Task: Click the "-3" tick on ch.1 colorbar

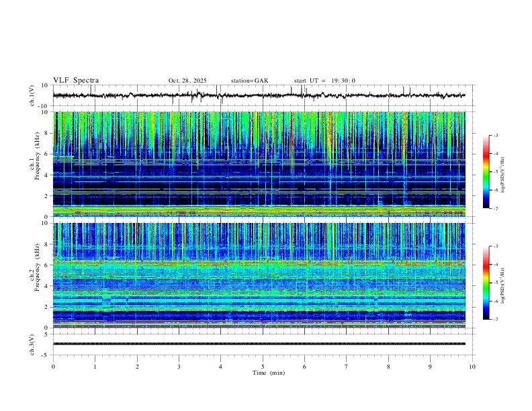Action: tap(495, 136)
